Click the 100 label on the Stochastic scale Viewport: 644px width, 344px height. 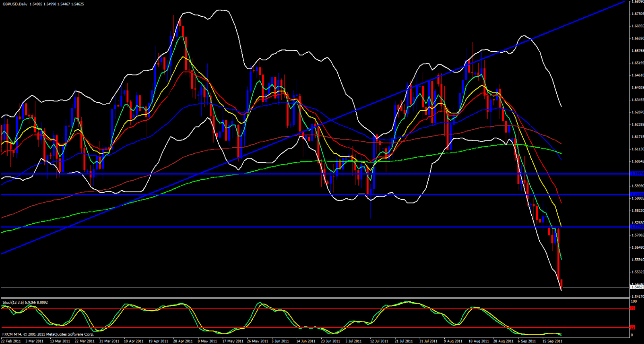pyautogui.click(x=634, y=301)
